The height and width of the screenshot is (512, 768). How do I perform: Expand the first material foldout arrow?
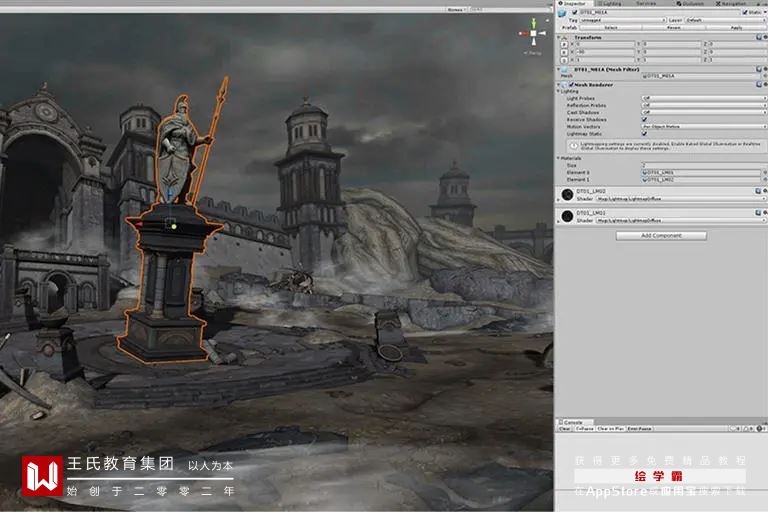558,200
